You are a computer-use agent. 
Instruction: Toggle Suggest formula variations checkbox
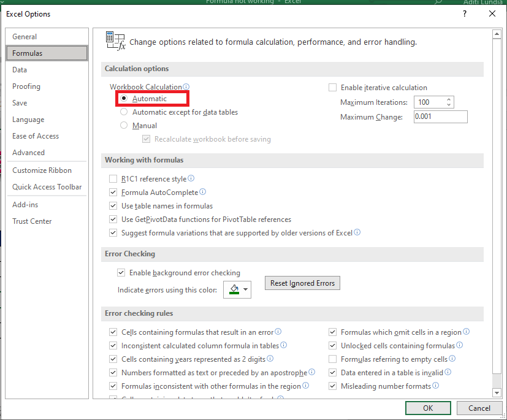(x=113, y=233)
